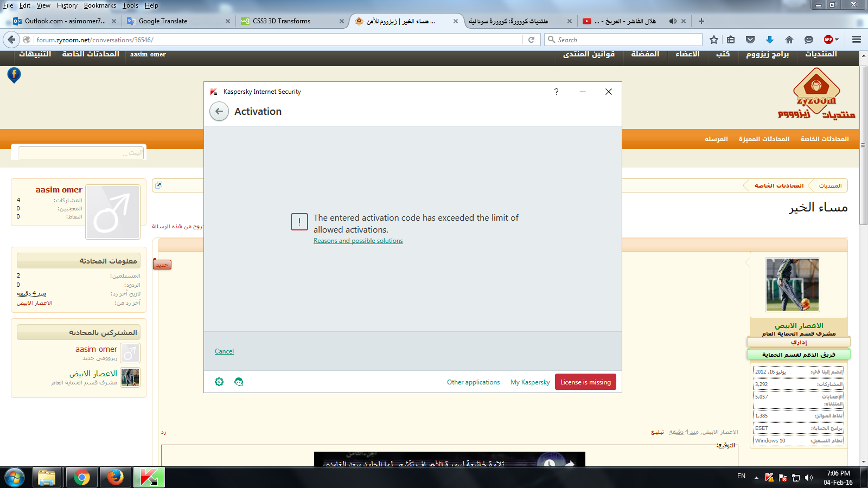
Task: Open the zyzoom forum logo
Action: pos(816,95)
